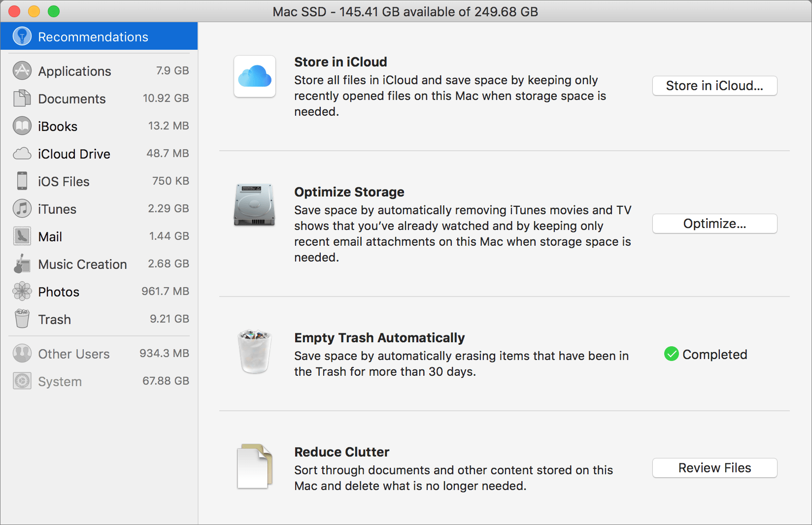Image resolution: width=812 pixels, height=525 pixels.
Task: Click the Trash icon in the sidebar
Action: tap(22, 319)
